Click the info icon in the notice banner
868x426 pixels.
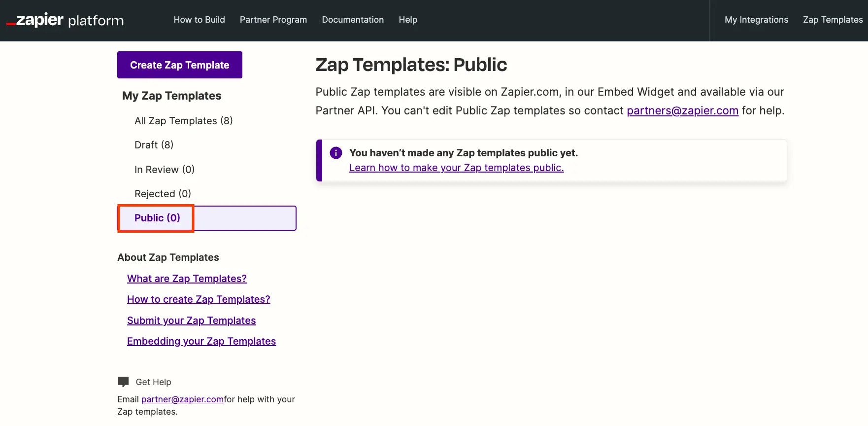click(336, 153)
